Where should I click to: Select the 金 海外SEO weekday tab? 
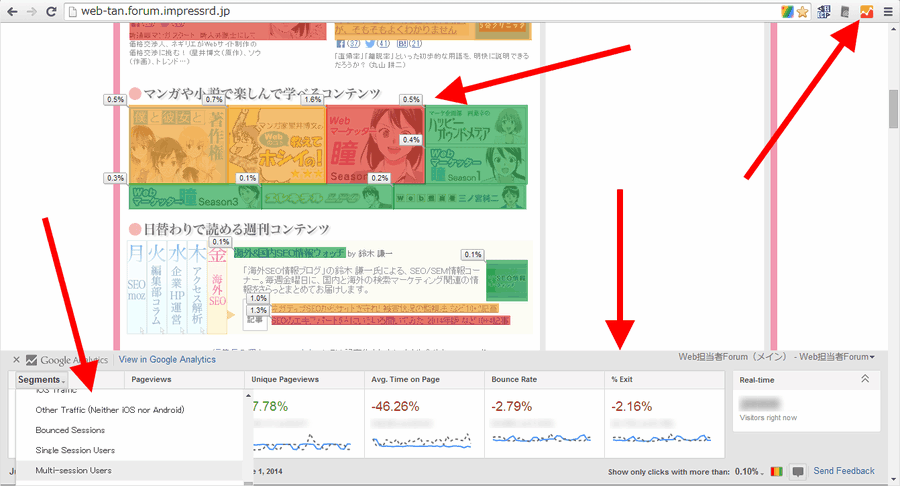[x=217, y=287]
